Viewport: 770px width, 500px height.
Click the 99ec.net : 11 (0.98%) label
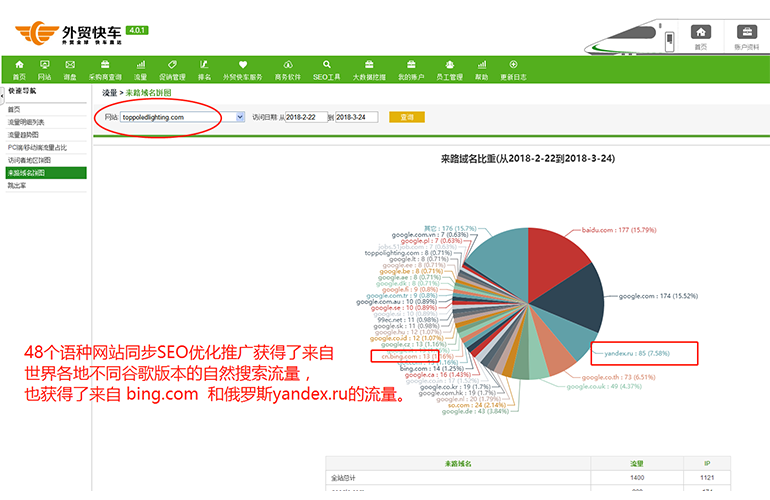coord(409,320)
